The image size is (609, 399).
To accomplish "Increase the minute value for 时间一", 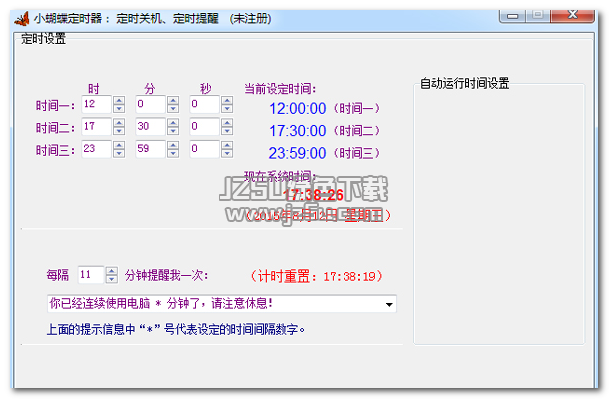I will 173,100.
